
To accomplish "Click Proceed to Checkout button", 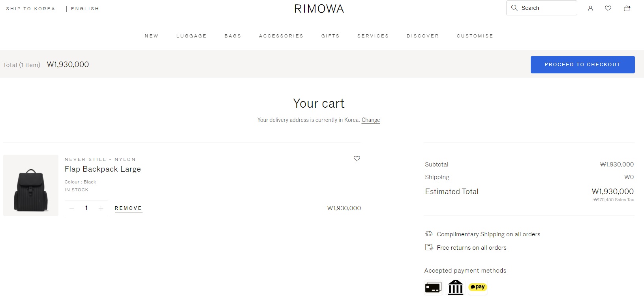I will [582, 65].
